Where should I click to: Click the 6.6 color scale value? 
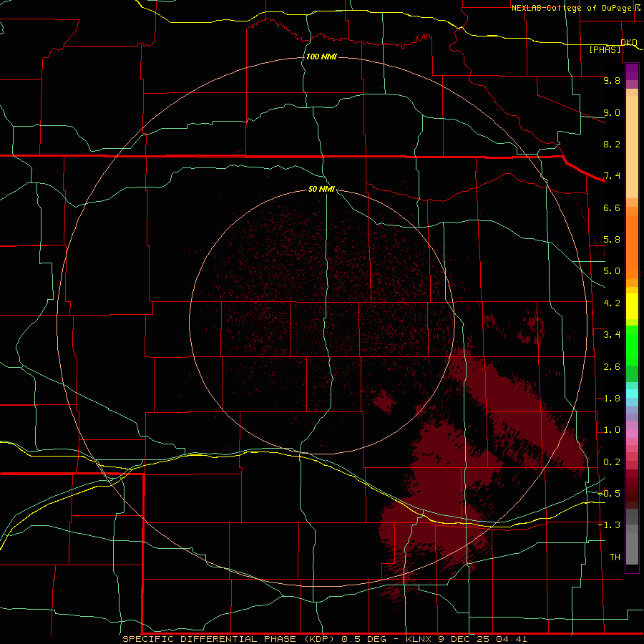coord(612,208)
